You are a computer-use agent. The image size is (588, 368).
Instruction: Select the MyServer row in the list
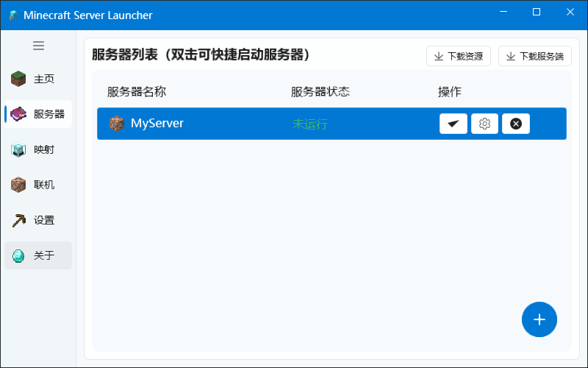pos(220,124)
